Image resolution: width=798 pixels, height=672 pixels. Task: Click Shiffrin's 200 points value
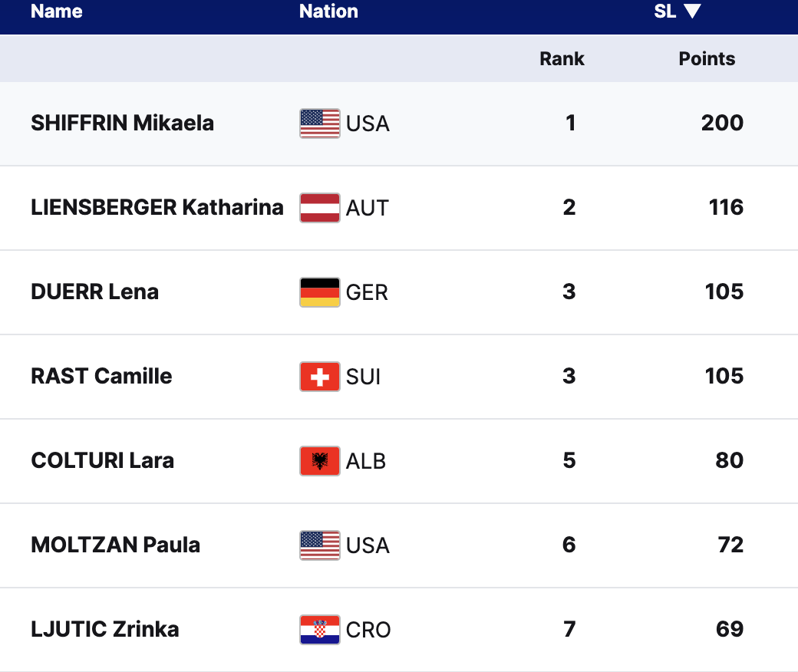point(722,124)
